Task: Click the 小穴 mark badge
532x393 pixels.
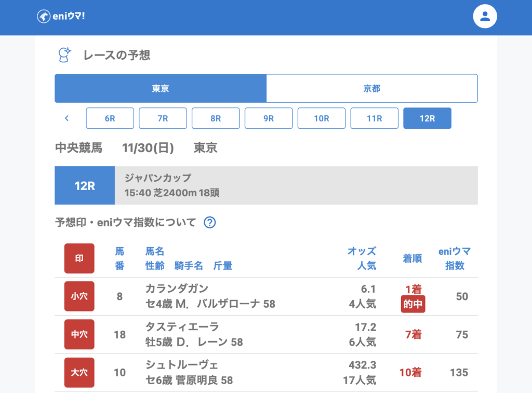Action: [79, 296]
